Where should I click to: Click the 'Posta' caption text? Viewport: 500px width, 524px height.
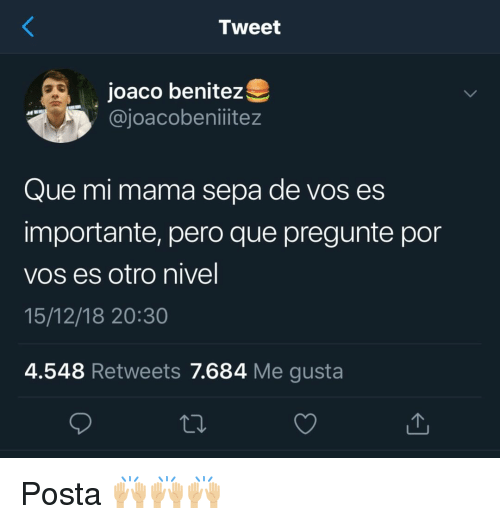pyautogui.click(x=61, y=494)
